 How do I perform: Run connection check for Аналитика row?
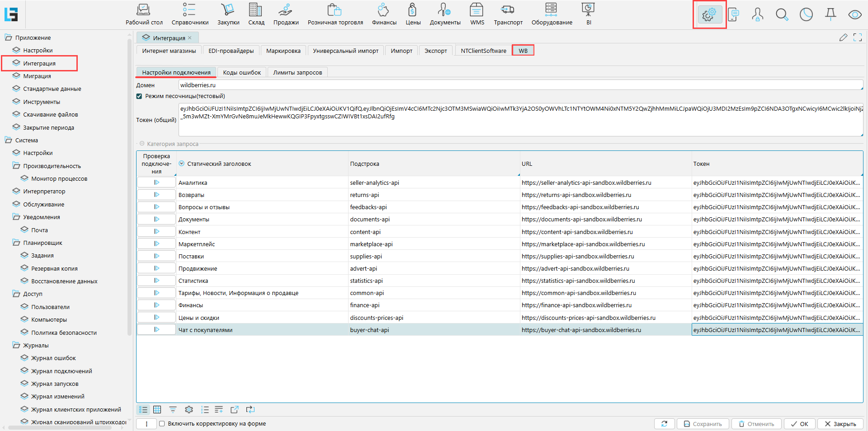(156, 183)
